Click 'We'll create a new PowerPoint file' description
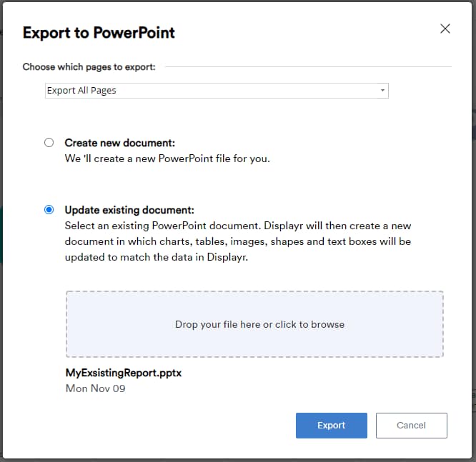This screenshot has height=462, width=476. [x=167, y=159]
